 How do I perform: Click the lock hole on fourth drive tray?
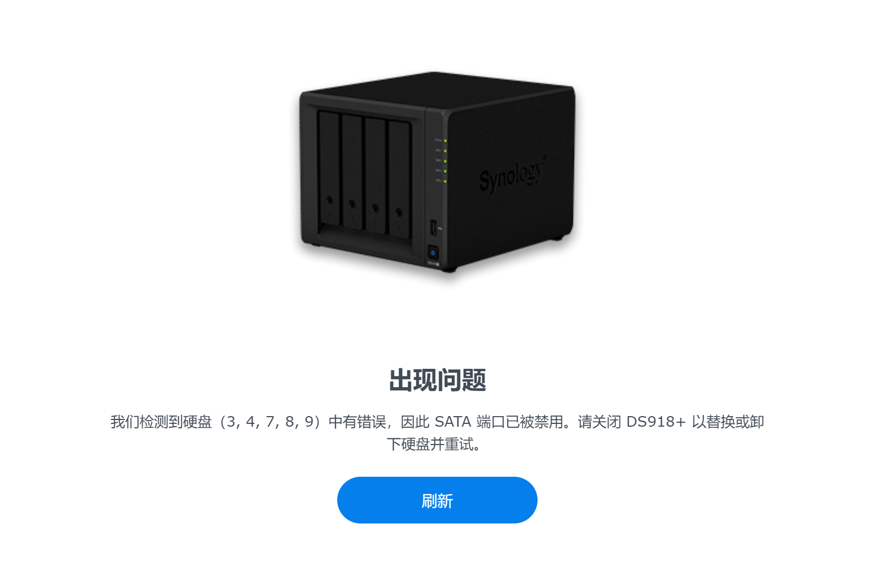pyautogui.click(x=398, y=212)
